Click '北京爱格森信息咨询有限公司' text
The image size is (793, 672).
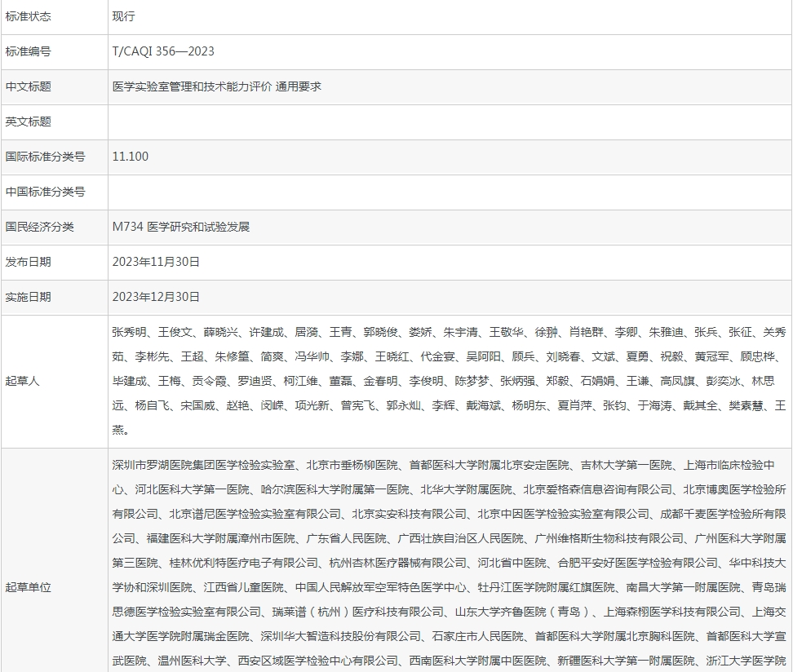(598, 489)
